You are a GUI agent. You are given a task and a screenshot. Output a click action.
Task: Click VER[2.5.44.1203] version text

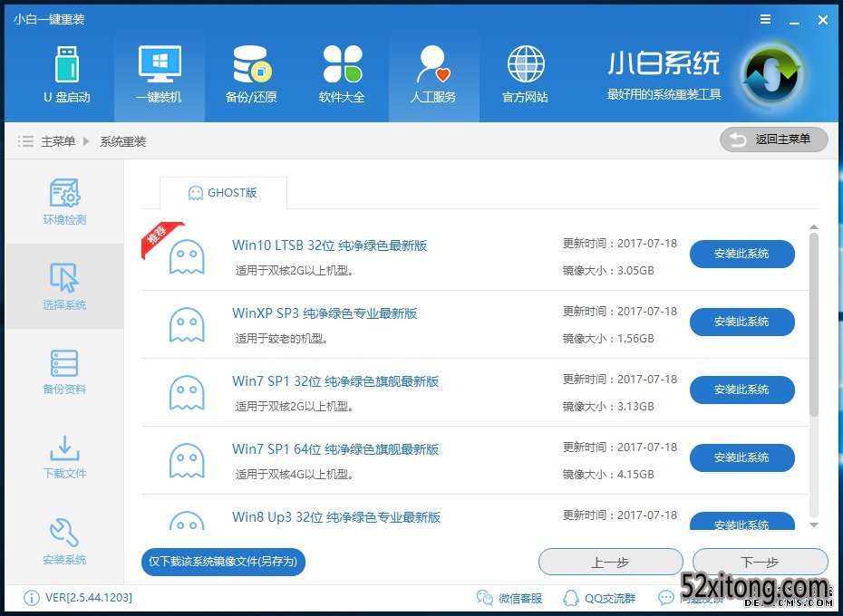89,598
